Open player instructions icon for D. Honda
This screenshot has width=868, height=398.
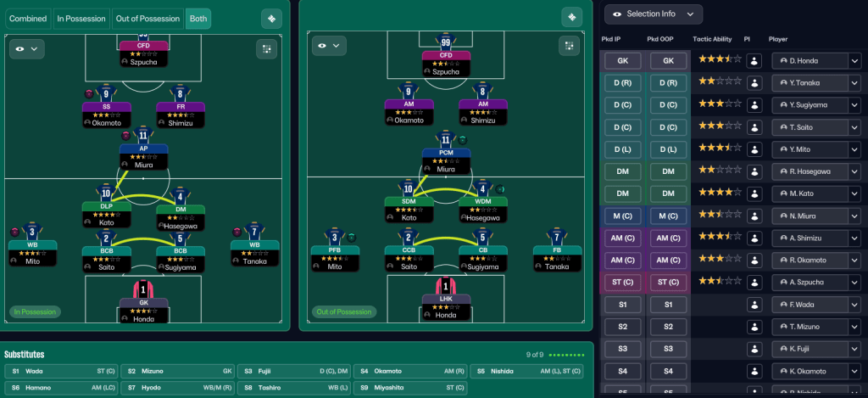(754, 60)
